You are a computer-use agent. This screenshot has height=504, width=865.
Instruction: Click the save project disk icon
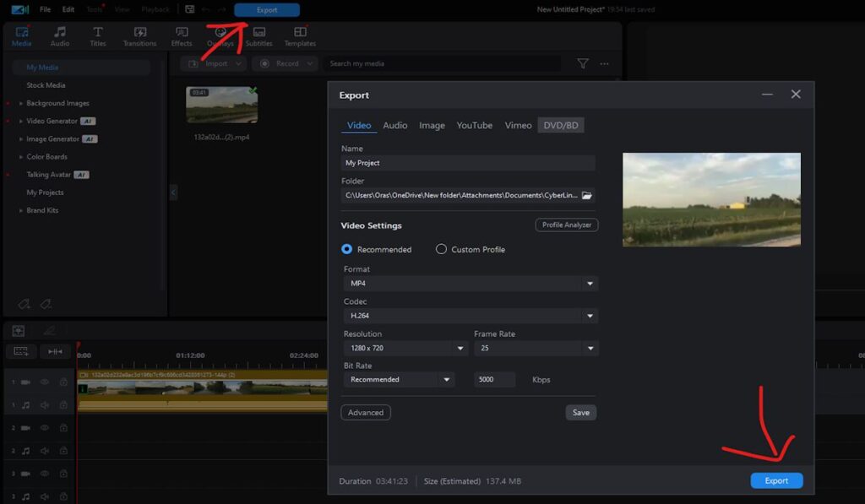coord(189,9)
